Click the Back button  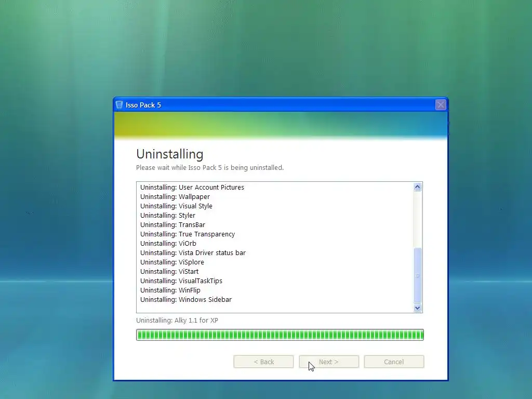click(263, 362)
